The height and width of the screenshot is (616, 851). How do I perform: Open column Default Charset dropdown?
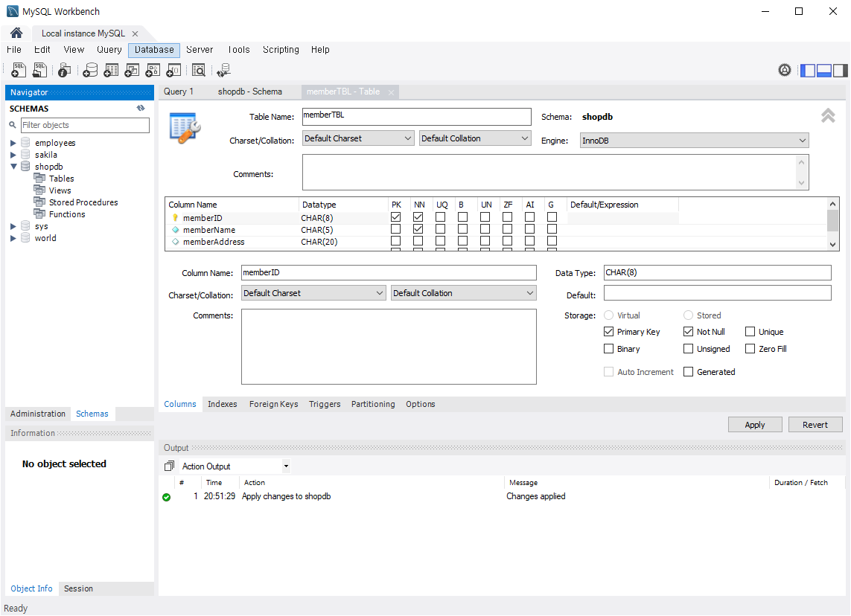point(313,293)
